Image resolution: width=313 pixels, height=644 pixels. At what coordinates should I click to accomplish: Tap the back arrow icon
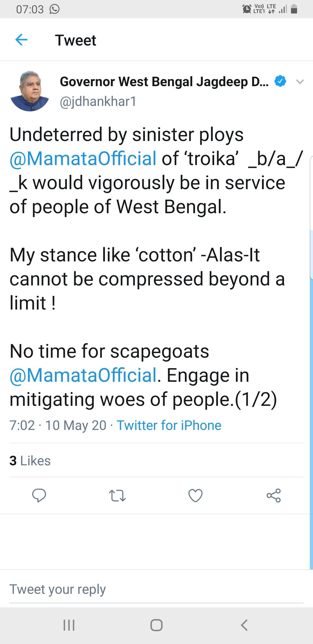click(x=21, y=40)
